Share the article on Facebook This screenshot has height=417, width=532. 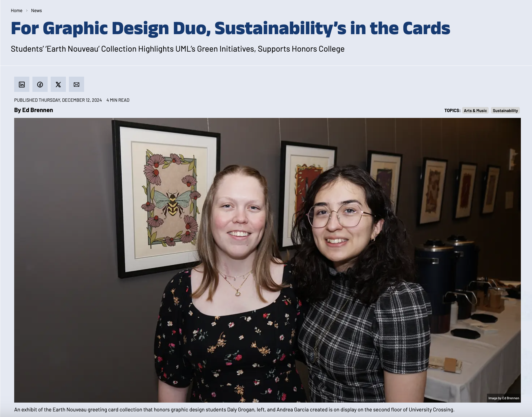(x=40, y=84)
